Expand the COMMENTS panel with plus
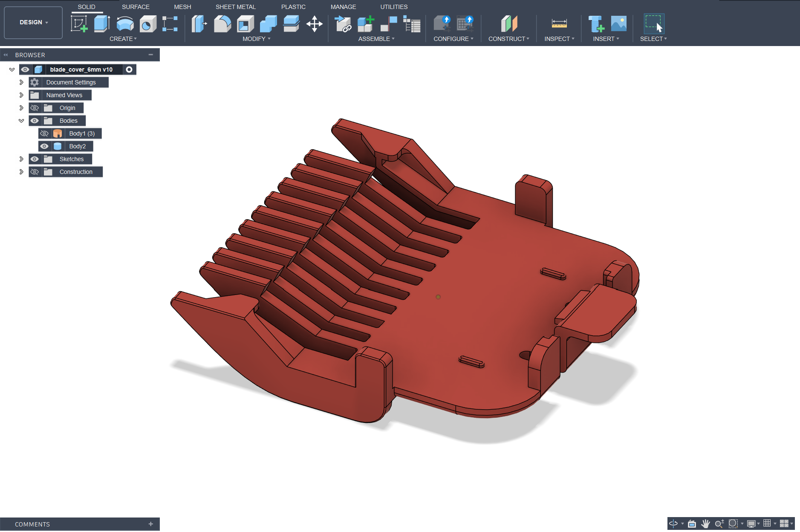The width and height of the screenshot is (800, 532). (151, 524)
